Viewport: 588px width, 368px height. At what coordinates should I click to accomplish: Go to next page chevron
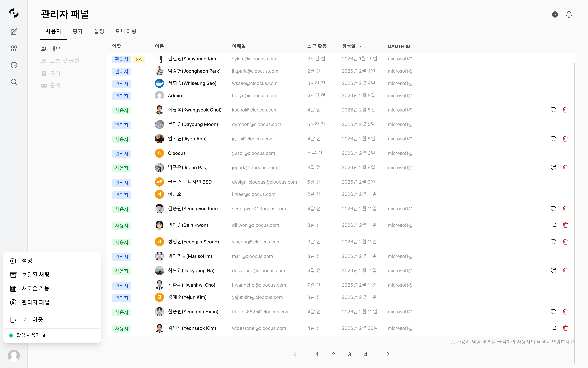tap(388, 354)
